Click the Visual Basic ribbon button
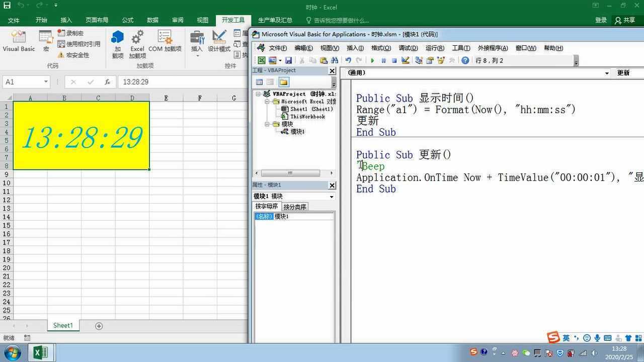The image size is (644, 362). pyautogui.click(x=19, y=41)
